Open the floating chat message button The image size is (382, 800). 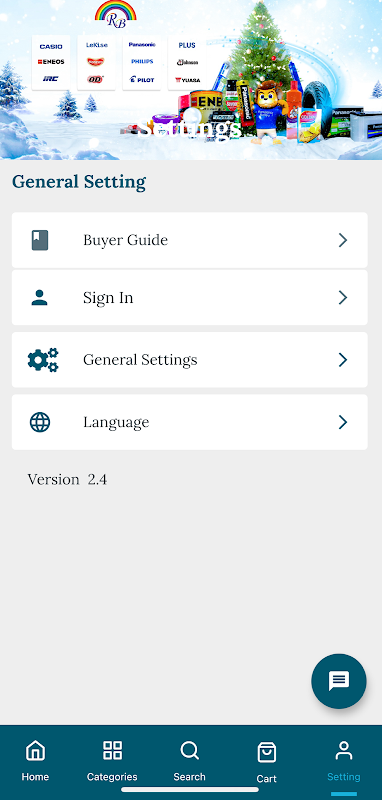(339, 681)
